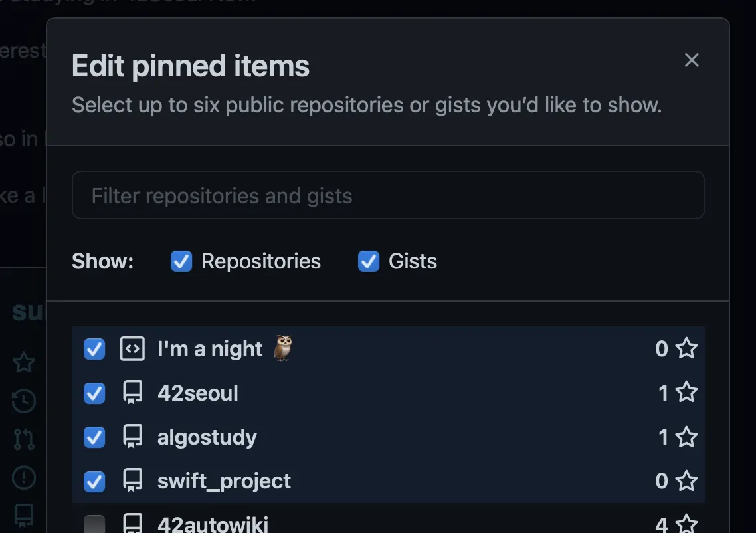
Task: Uncheck the algostudy repository
Action: (x=94, y=437)
